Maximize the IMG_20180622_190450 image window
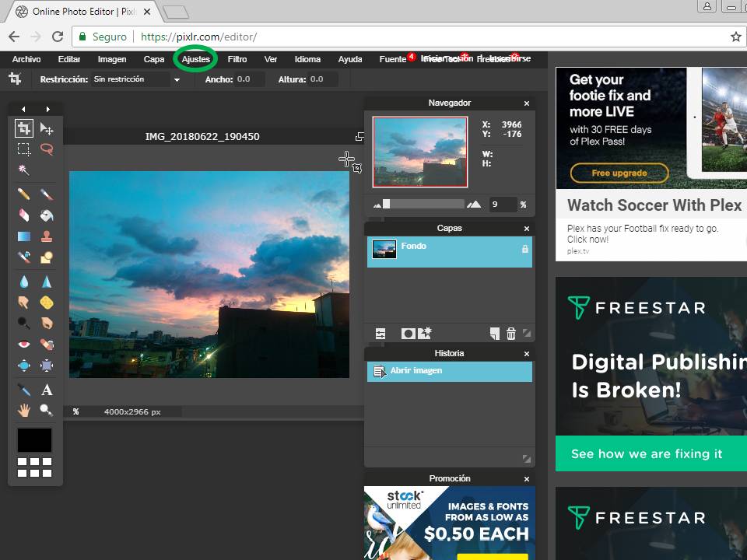 359,137
